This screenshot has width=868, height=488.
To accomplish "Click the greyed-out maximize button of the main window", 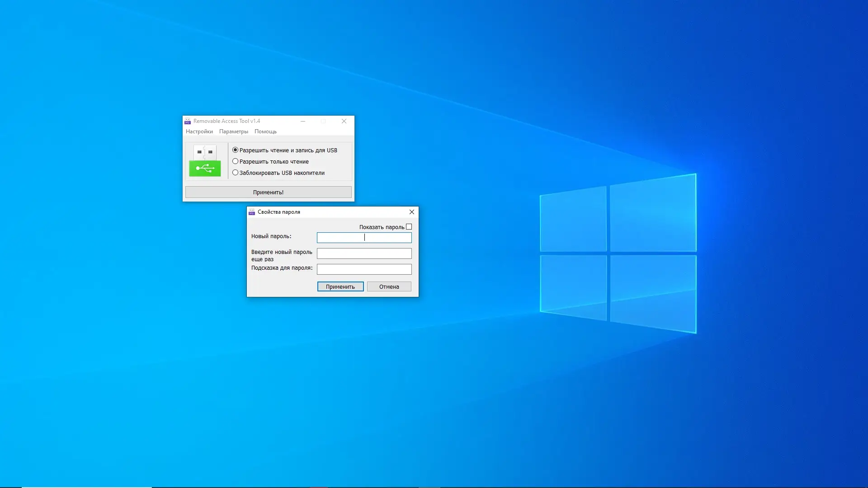I will [x=323, y=121].
